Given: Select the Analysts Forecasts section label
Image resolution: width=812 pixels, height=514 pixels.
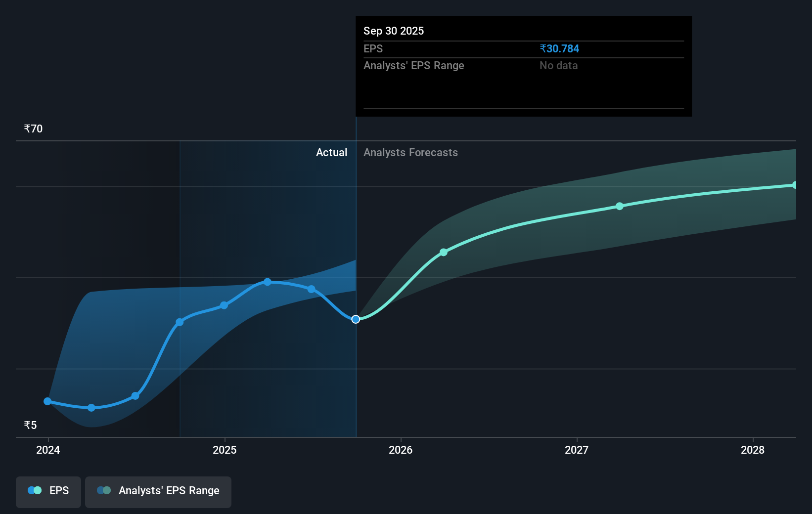Looking at the screenshot, I should [x=410, y=152].
